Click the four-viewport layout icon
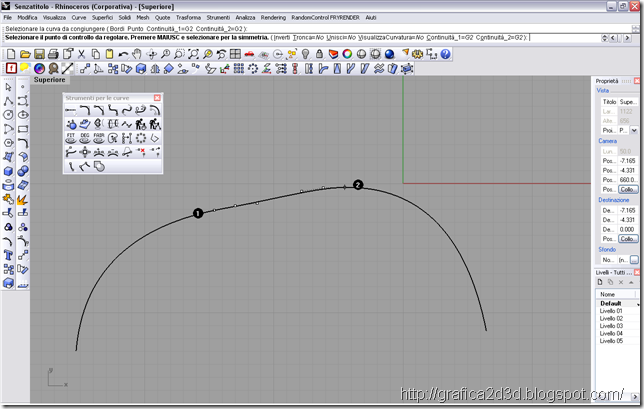This screenshot has height=409, width=644. point(235,54)
